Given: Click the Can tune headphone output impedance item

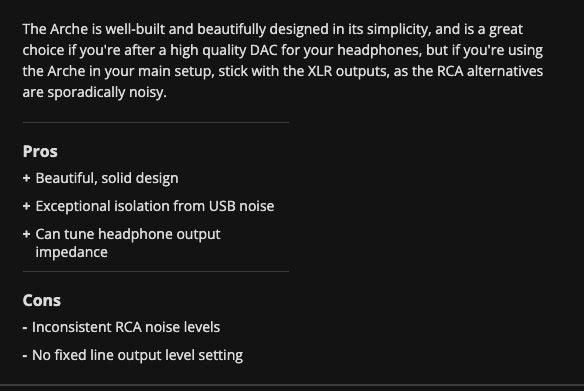Looking at the screenshot, I should click(x=128, y=243).
